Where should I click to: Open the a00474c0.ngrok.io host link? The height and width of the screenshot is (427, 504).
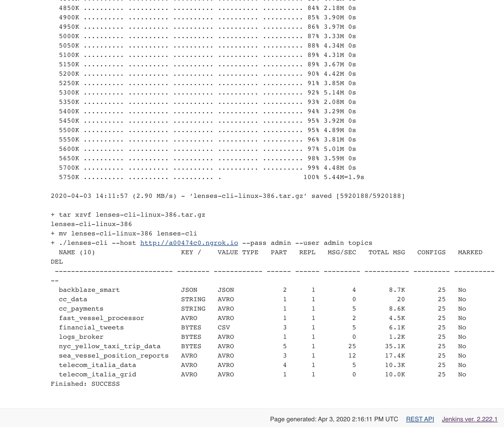tap(189, 243)
